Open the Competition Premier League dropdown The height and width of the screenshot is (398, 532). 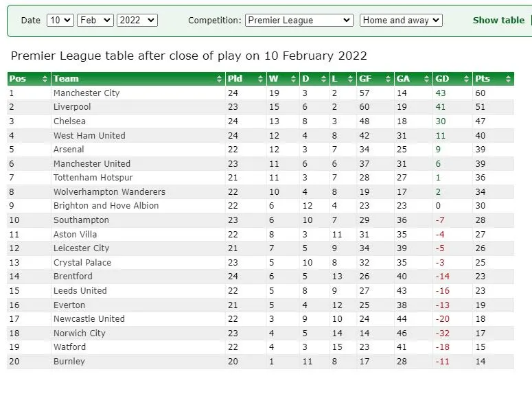point(299,21)
